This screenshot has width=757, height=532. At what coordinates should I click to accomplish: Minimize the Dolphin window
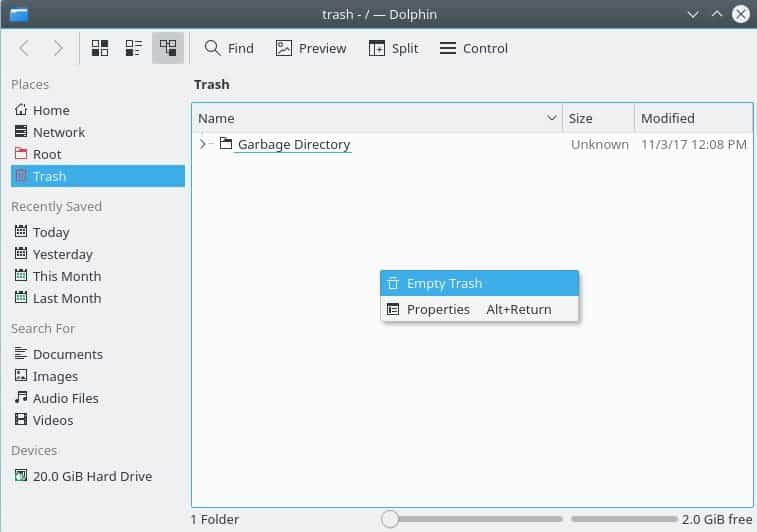693,14
